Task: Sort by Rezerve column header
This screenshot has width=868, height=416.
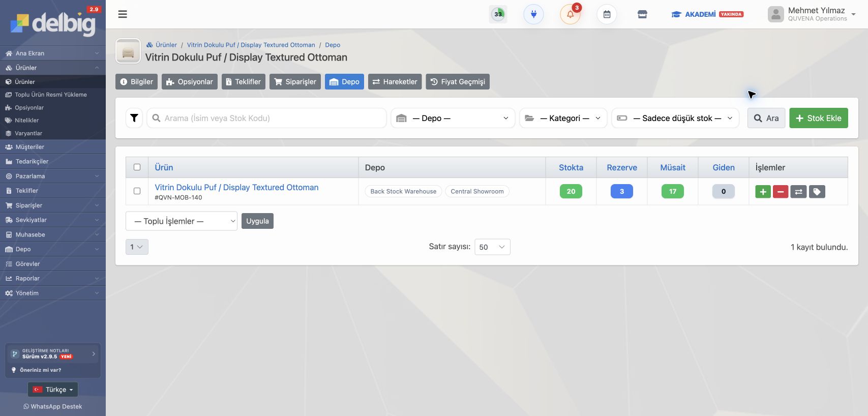Action: click(x=622, y=167)
